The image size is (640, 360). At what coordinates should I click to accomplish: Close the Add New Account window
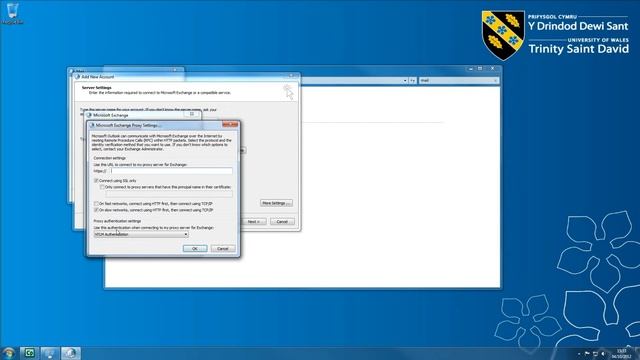291,76
